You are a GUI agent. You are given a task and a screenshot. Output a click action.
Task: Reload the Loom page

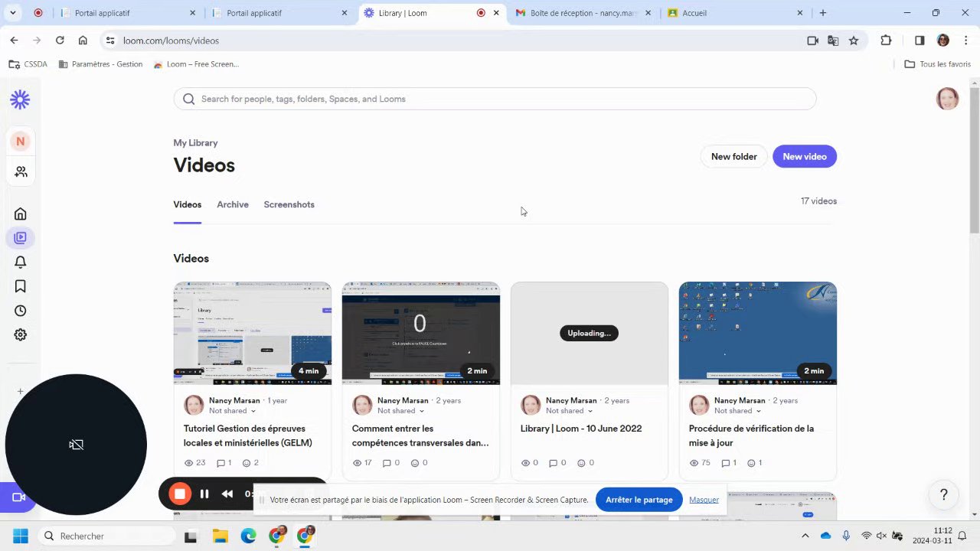60,41
